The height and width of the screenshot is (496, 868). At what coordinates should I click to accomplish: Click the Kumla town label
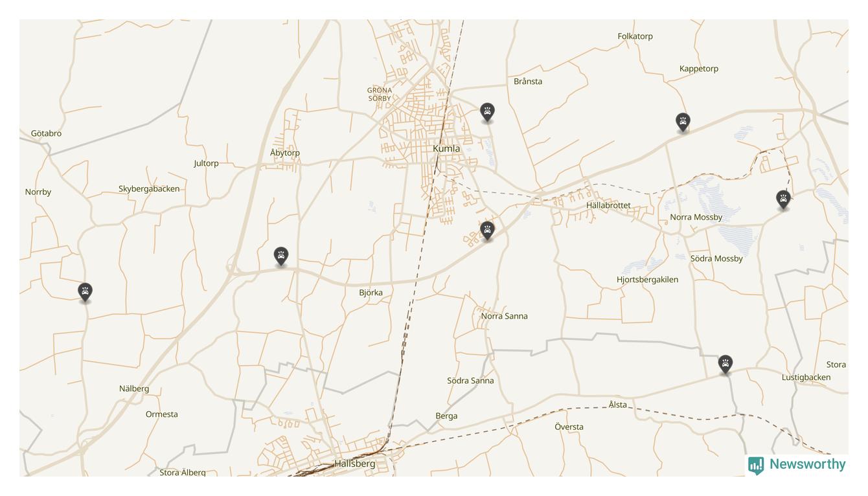click(446, 148)
